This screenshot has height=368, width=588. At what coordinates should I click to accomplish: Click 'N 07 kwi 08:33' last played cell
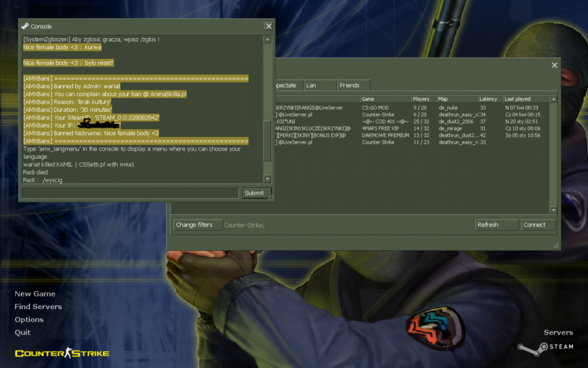[x=522, y=107]
